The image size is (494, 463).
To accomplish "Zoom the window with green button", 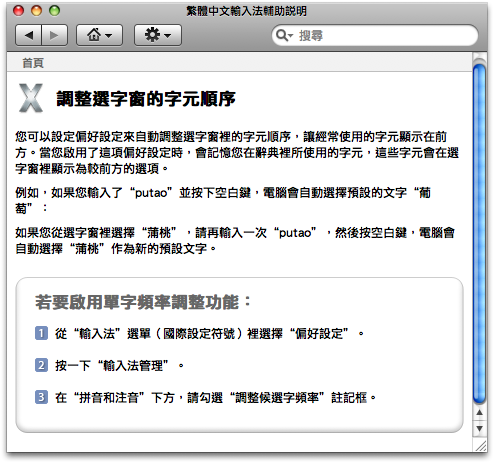I will 54,11.
